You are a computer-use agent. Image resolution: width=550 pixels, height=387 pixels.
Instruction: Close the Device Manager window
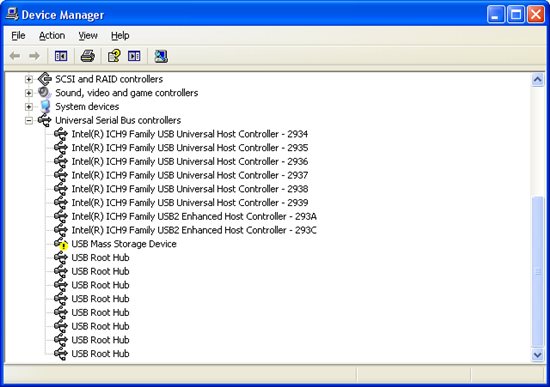(536, 15)
